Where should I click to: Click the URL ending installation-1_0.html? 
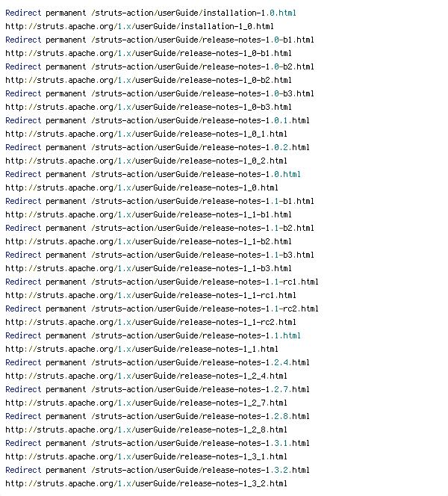point(140,26)
